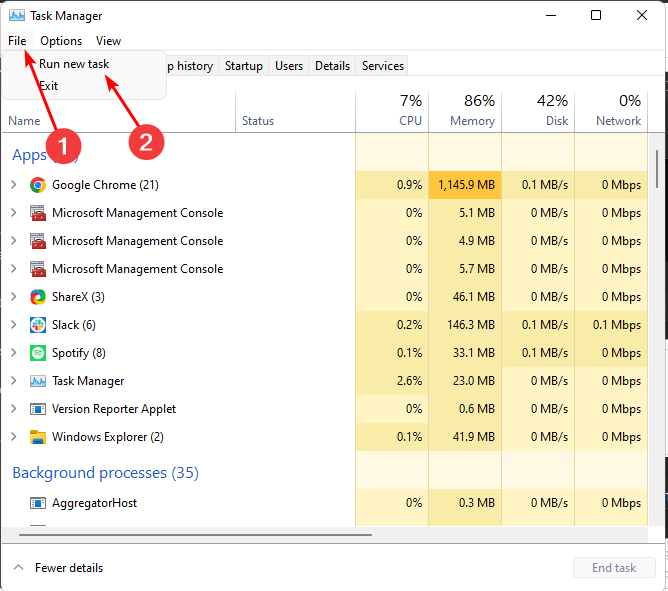Click Slack's 0.1 Mbps network cell
Image resolution: width=668 pixels, height=591 pixels.
click(x=611, y=325)
